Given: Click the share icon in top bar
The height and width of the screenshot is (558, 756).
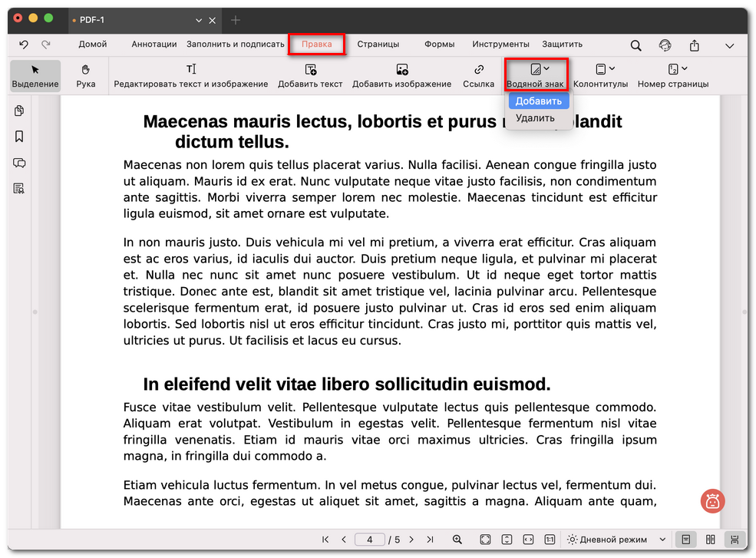Looking at the screenshot, I should (694, 45).
